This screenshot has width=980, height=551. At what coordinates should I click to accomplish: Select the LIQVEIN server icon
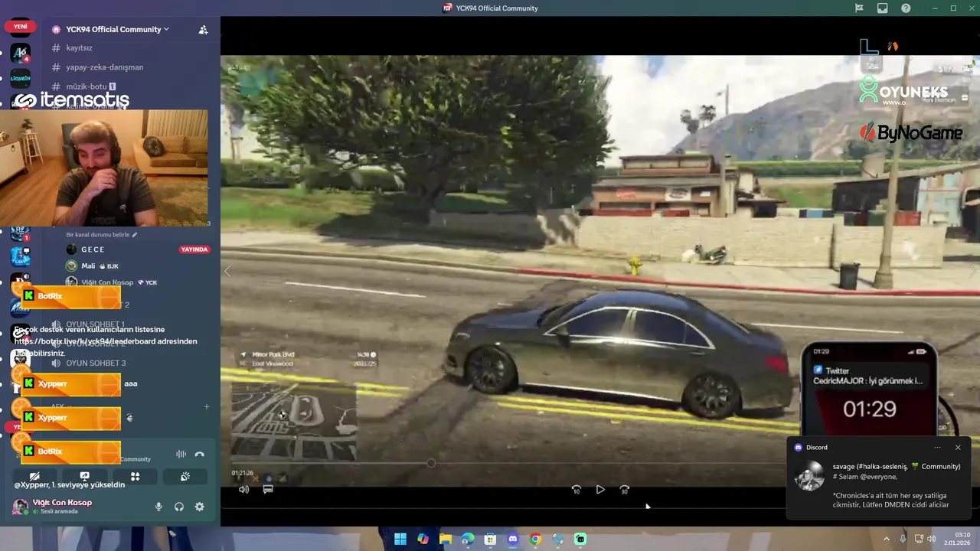[20, 79]
